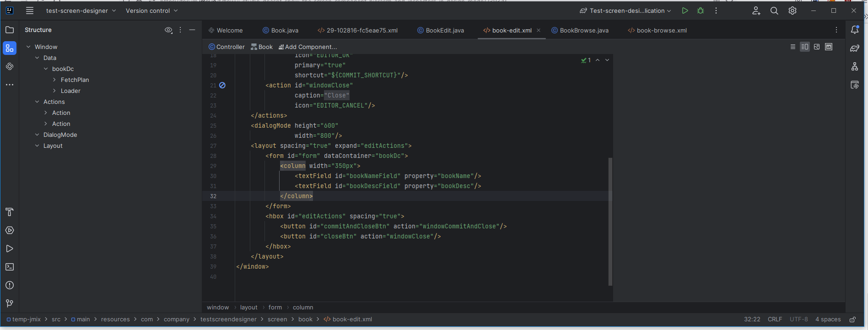Close the book-edit.xml tab

point(539,30)
